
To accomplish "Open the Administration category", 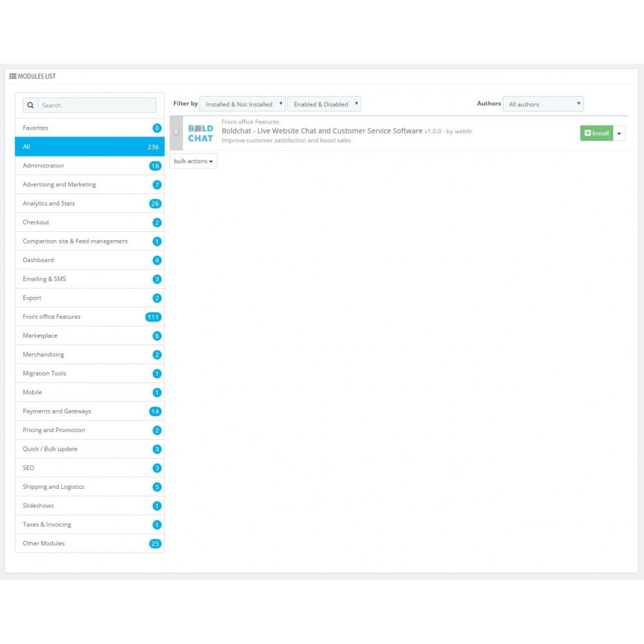I will coord(90,166).
